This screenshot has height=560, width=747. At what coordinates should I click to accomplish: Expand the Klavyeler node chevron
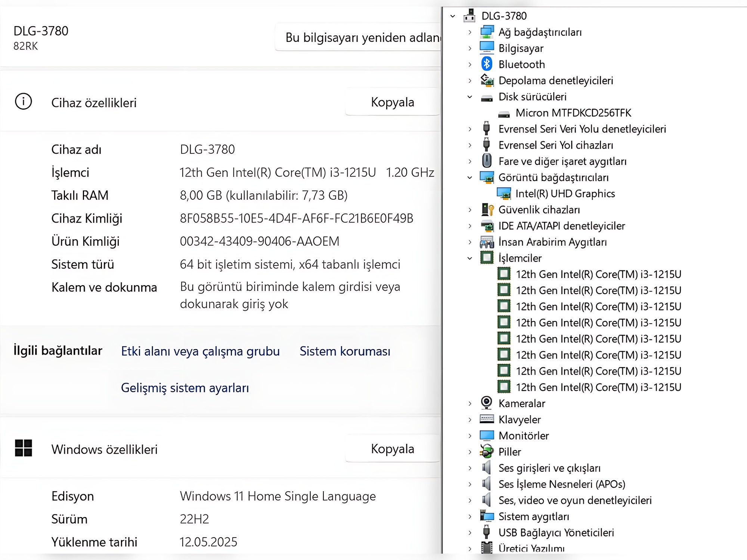pyautogui.click(x=470, y=419)
